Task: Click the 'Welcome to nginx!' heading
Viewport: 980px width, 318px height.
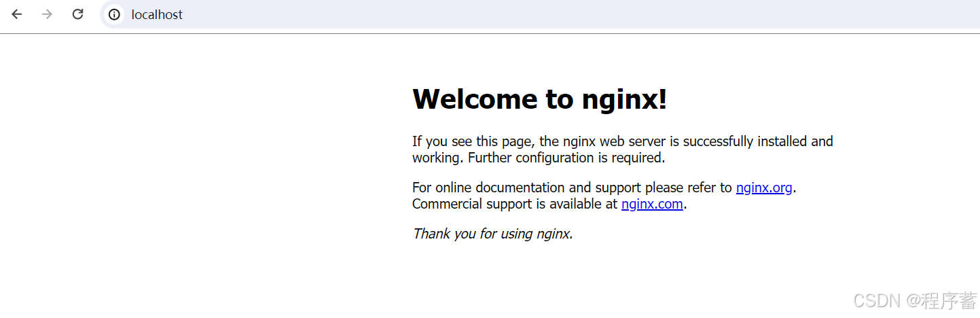Action: (x=540, y=99)
